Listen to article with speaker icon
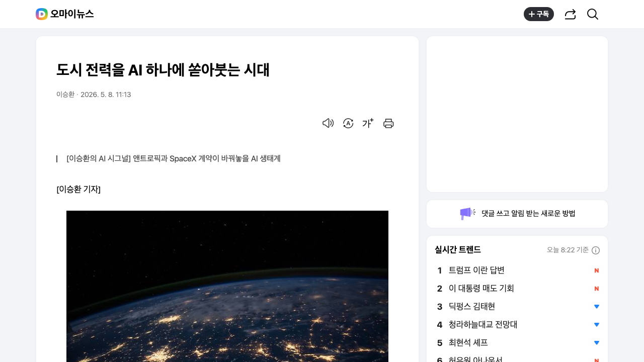The height and width of the screenshot is (362, 644). [x=328, y=123]
